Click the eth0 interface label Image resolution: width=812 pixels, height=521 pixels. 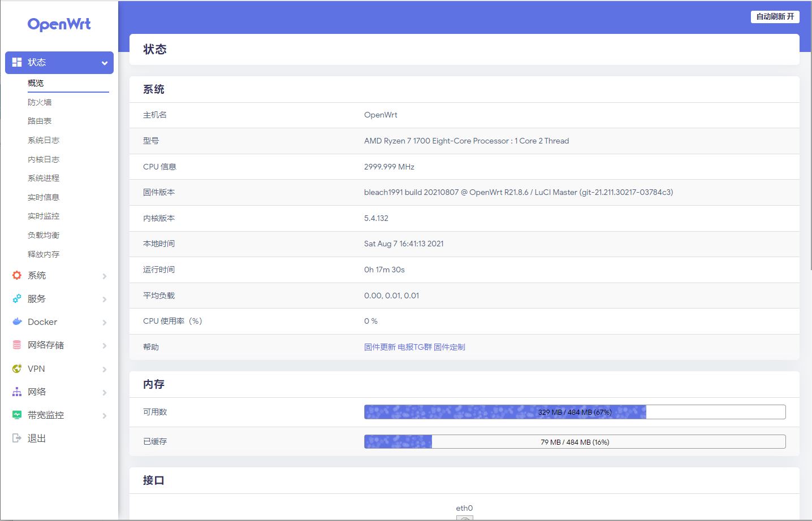point(464,508)
